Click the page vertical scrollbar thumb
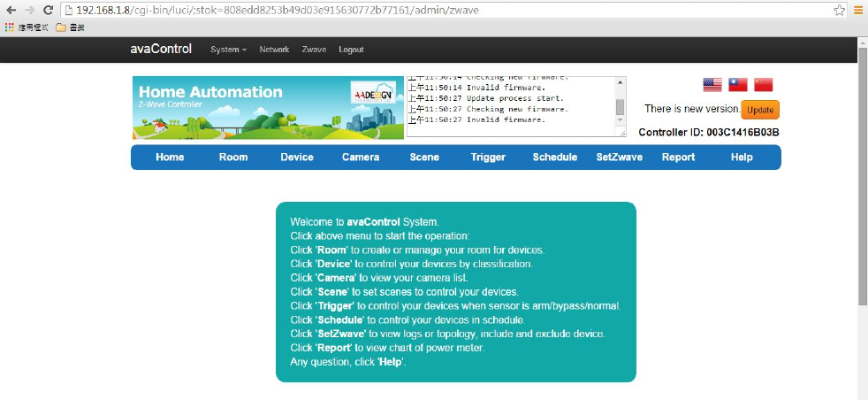 pyautogui.click(x=863, y=175)
